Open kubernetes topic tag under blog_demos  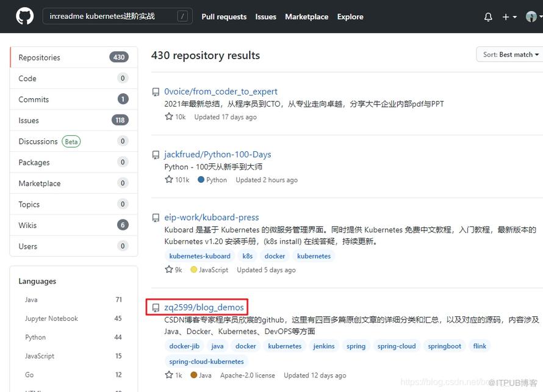[x=285, y=346]
